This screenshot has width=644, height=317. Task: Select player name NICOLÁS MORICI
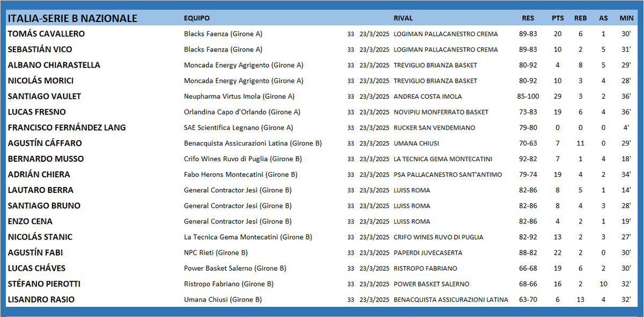tap(41, 81)
